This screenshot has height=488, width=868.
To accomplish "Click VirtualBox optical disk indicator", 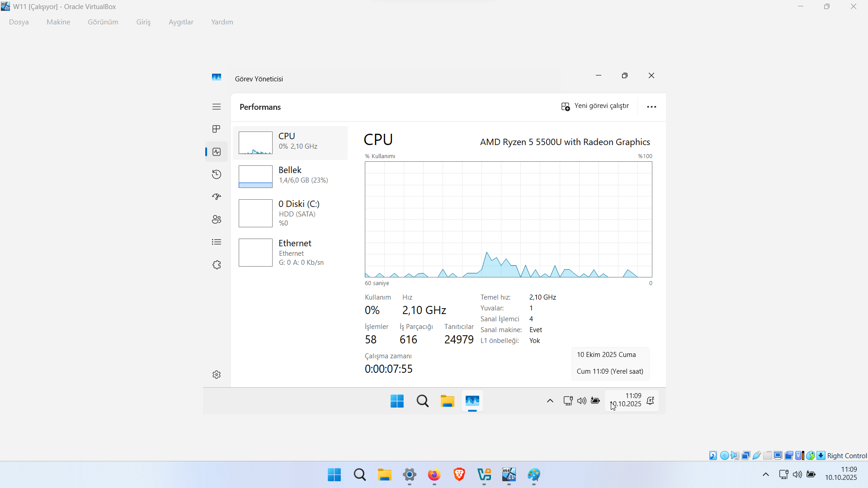I will click(725, 455).
